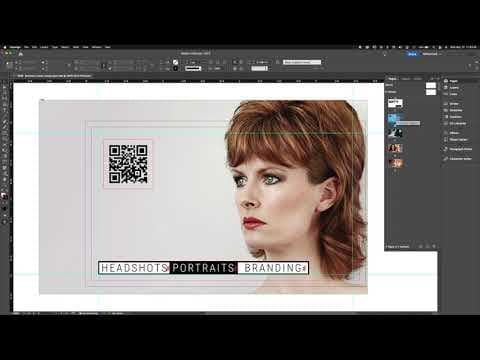
Task: Click the PORTRAITS text box on the card
Action: 203,268
